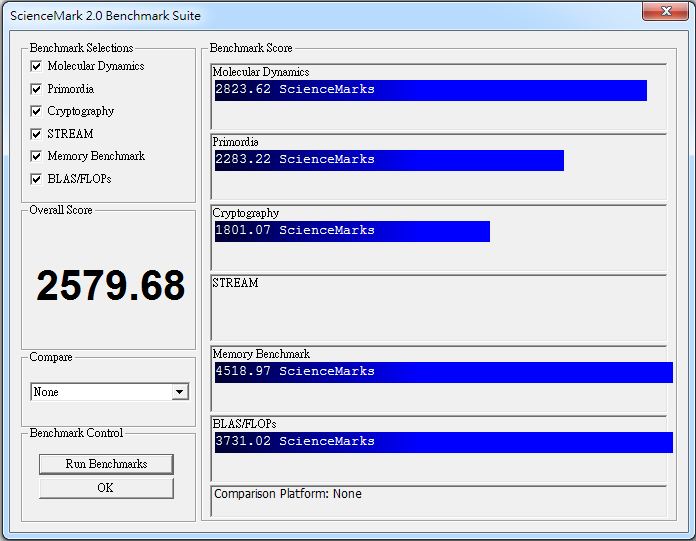The image size is (696, 541).
Task: Click the ScienceMark 2.0 Benchmark Suite title
Action: pos(105,16)
